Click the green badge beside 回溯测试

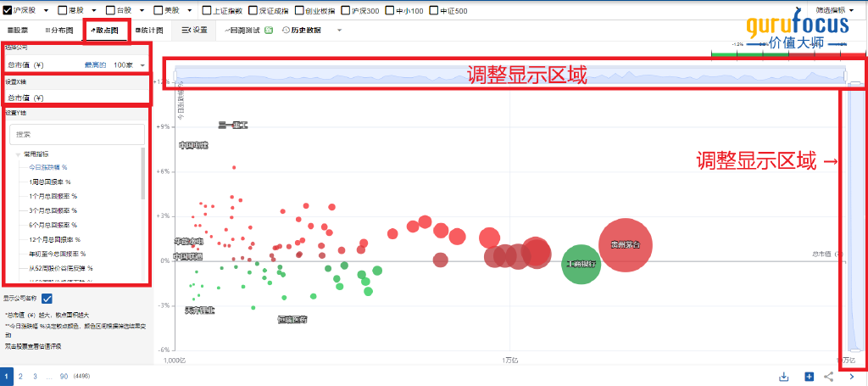pos(269,31)
